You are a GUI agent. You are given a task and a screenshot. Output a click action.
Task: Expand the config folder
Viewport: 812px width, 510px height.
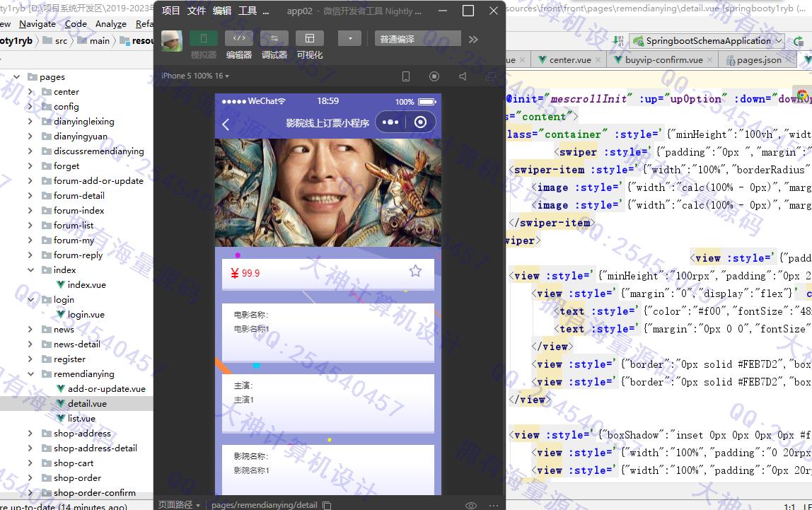click(30, 107)
